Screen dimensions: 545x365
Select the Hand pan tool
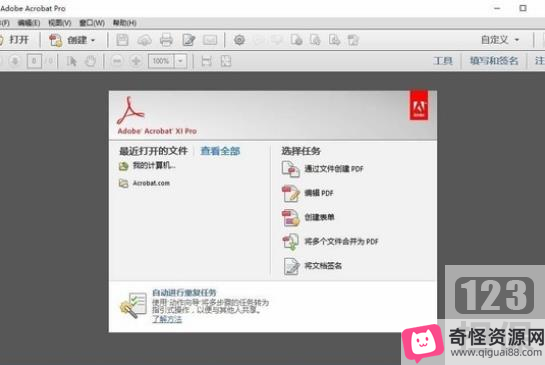[x=90, y=61]
